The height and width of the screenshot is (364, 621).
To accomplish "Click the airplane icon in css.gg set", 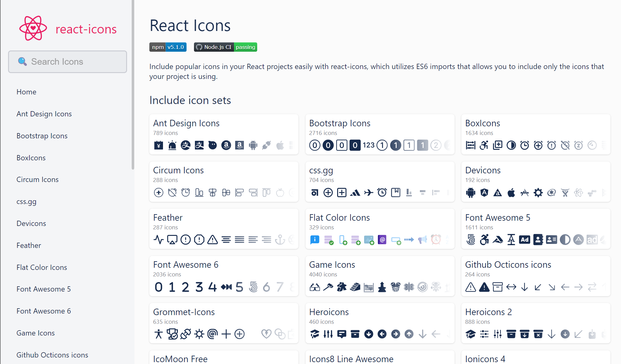I will click(x=369, y=192).
